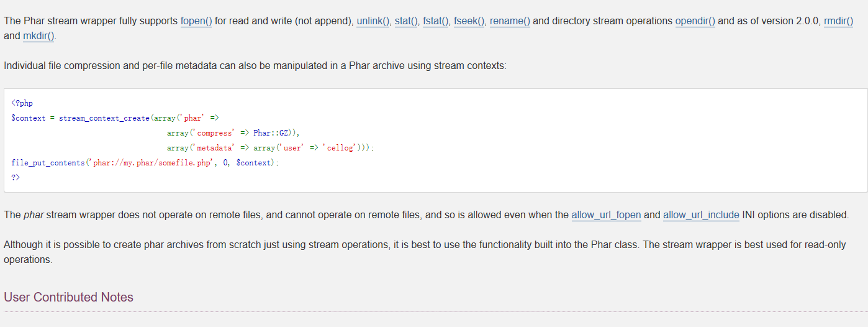Follow the unlink() documentation link
Image resolution: width=868 pixels, height=327 pixels.
point(373,21)
